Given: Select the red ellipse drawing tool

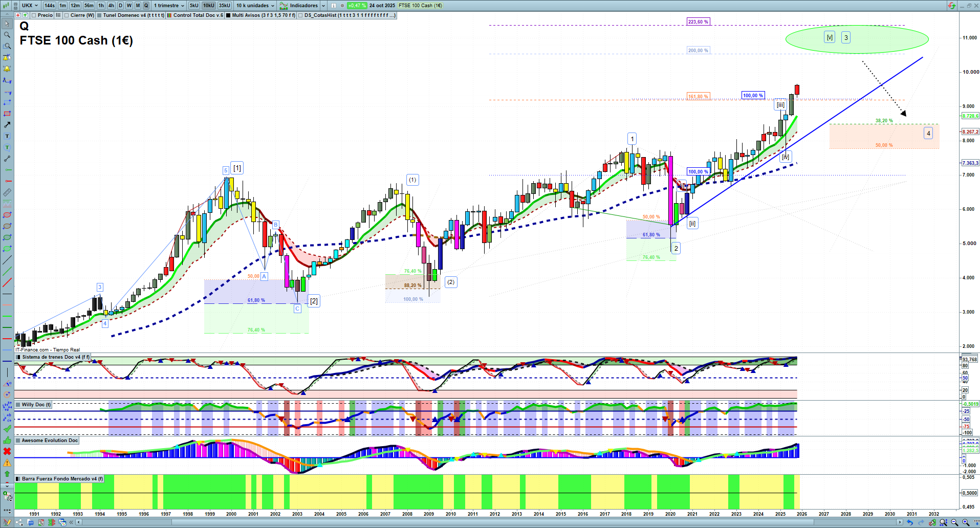Looking at the screenshot, I should [x=7, y=215].
